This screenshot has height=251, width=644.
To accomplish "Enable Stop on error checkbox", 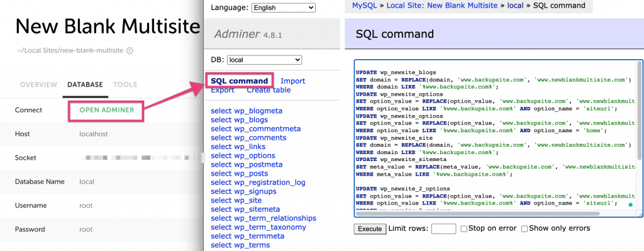I will [464, 229].
